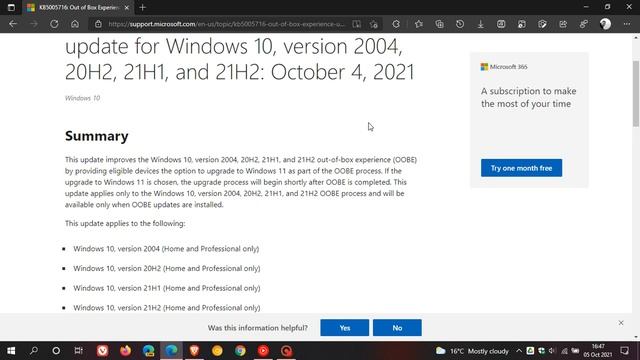Open immersive reader from address bar
The height and width of the screenshot is (360, 640).
tap(357, 24)
